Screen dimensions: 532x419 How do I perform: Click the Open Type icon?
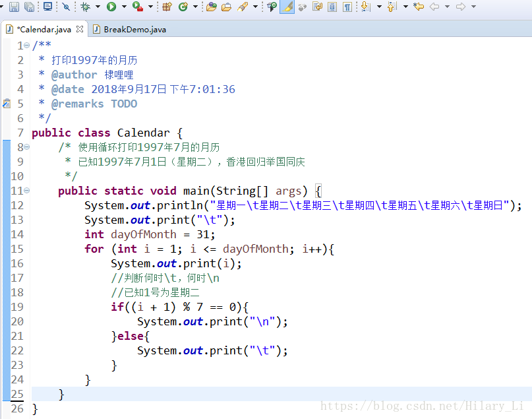212,7
